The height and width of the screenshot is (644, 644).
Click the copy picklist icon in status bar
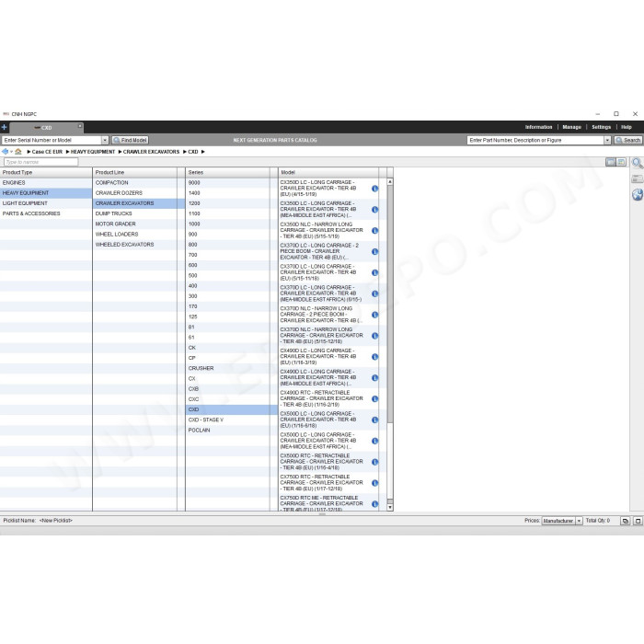coord(625,521)
